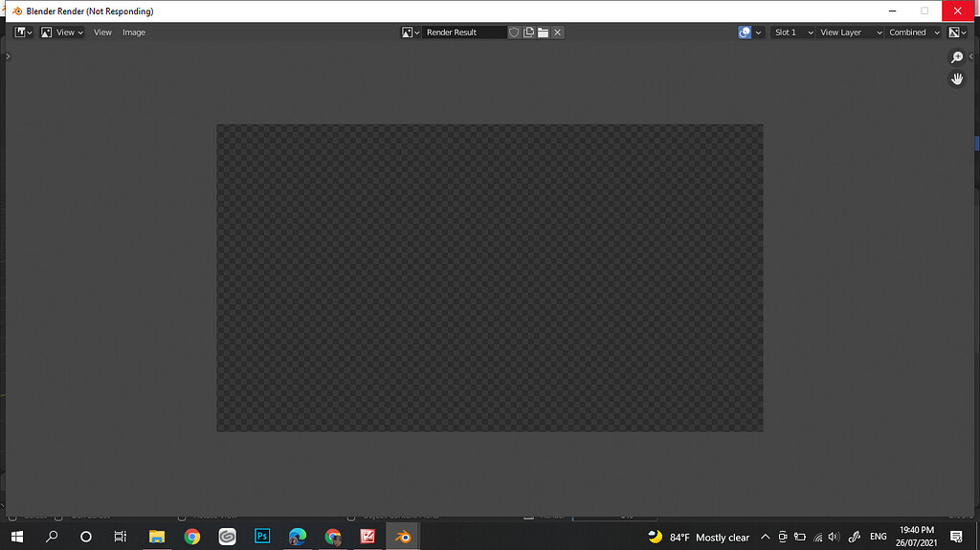Click the weather 84°F Mostly clear widget
Image resolution: width=980 pixels, height=550 pixels.
click(x=699, y=537)
